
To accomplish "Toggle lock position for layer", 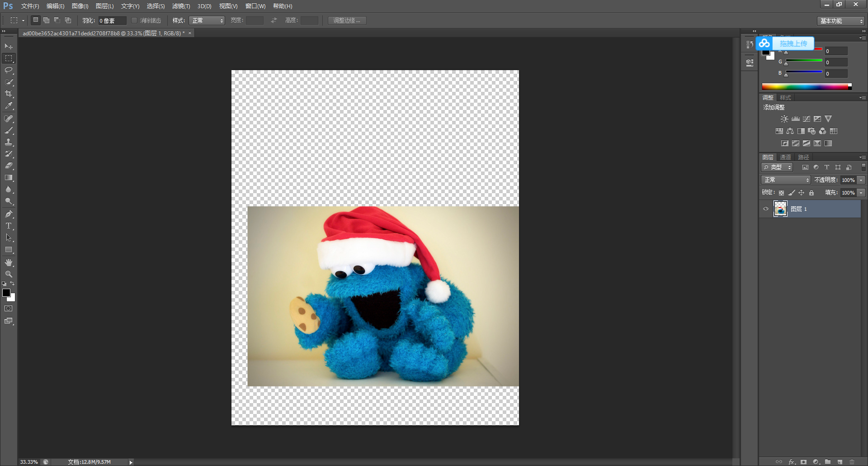I will pos(802,193).
